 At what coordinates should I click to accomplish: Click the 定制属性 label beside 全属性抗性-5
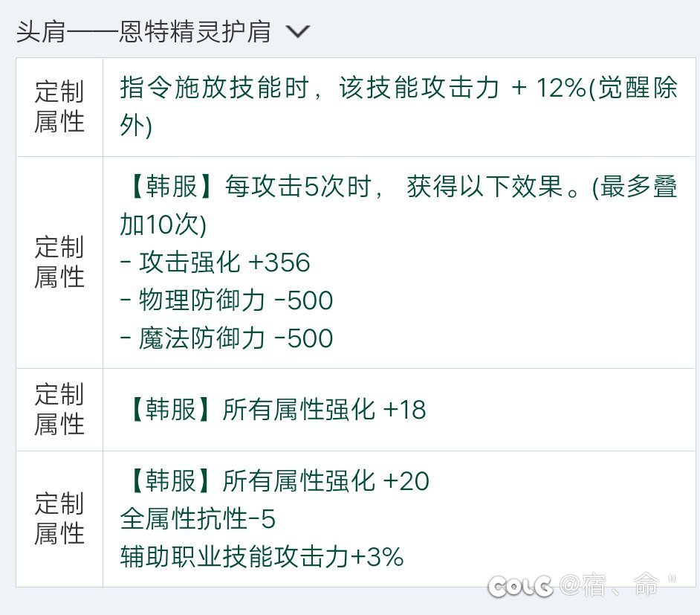click(59, 519)
